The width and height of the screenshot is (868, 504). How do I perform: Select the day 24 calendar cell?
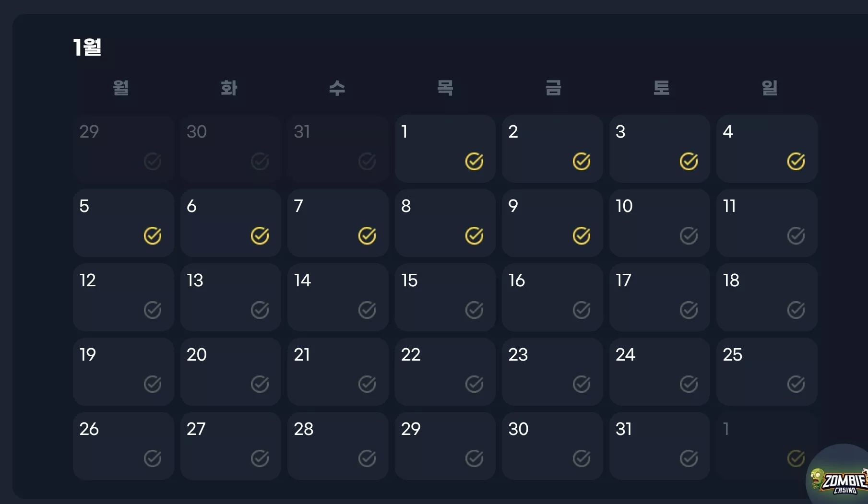(x=660, y=371)
